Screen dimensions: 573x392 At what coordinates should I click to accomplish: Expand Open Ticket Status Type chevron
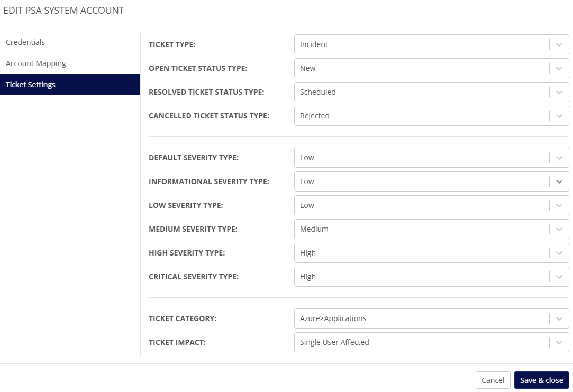pyautogui.click(x=559, y=68)
